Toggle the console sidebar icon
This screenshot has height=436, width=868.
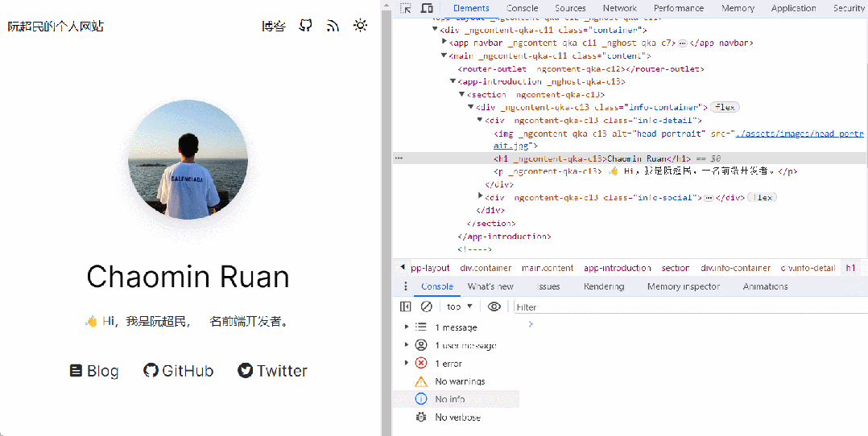click(x=405, y=306)
